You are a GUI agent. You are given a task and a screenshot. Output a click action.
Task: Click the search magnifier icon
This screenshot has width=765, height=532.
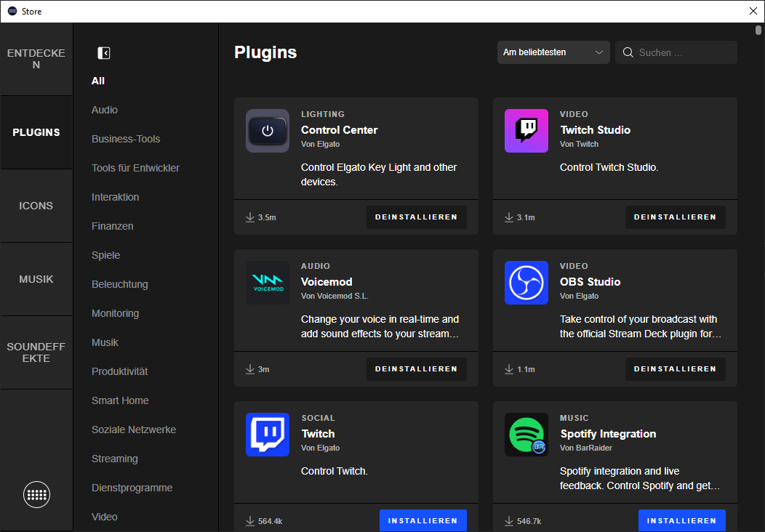(628, 52)
